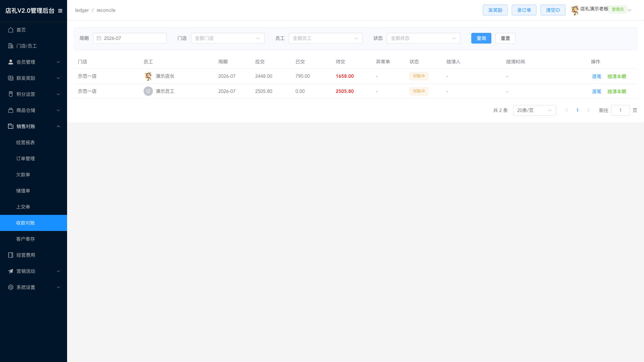644x362 pixels.
Task: Open the 全部状态 status dropdown
Action: [424, 38]
